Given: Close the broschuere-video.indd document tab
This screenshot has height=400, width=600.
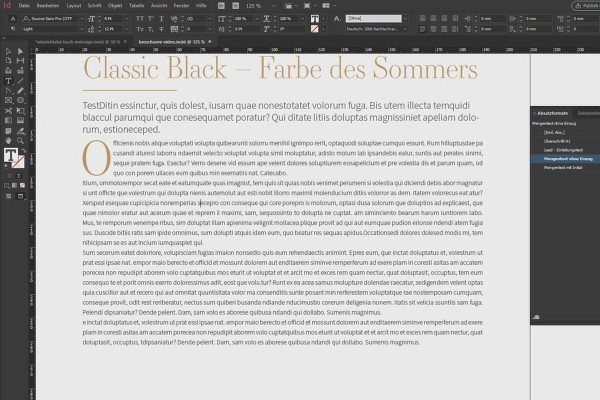Looking at the screenshot, I should [x=210, y=42].
